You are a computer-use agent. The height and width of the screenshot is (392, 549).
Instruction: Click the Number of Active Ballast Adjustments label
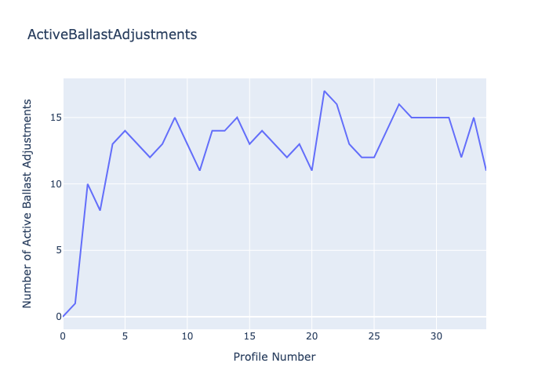[x=27, y=203]
